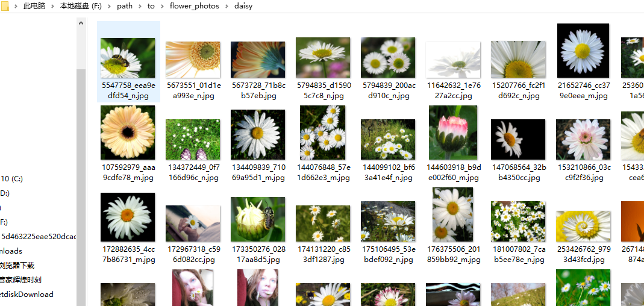Viewport: 644px width, 306px height.
Task: Go up to flower_photos in the breadcrumb
Action: [194, 6]
